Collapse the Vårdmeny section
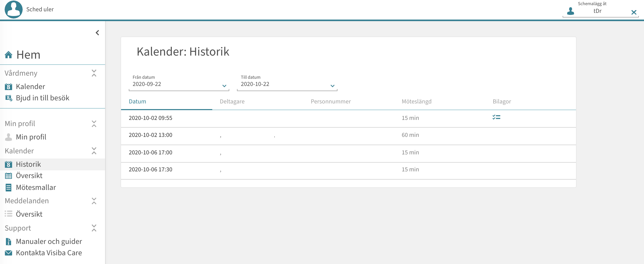 (94, 73)
